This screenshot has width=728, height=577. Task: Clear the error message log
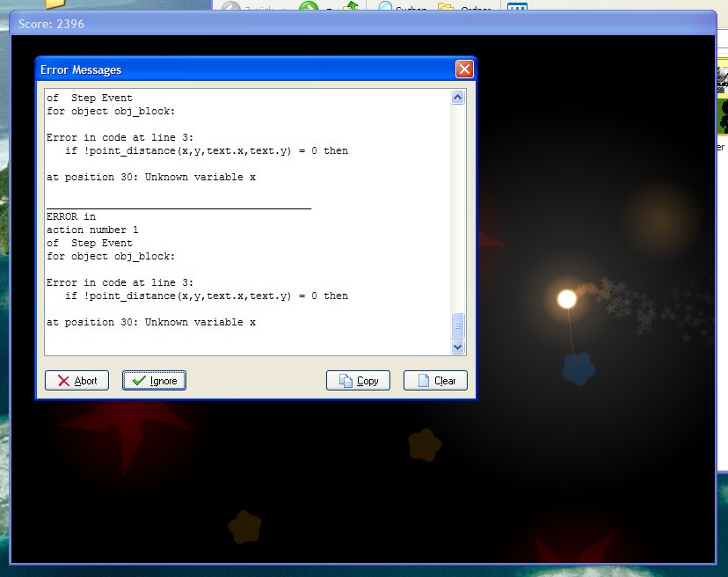tap(435, 381)
